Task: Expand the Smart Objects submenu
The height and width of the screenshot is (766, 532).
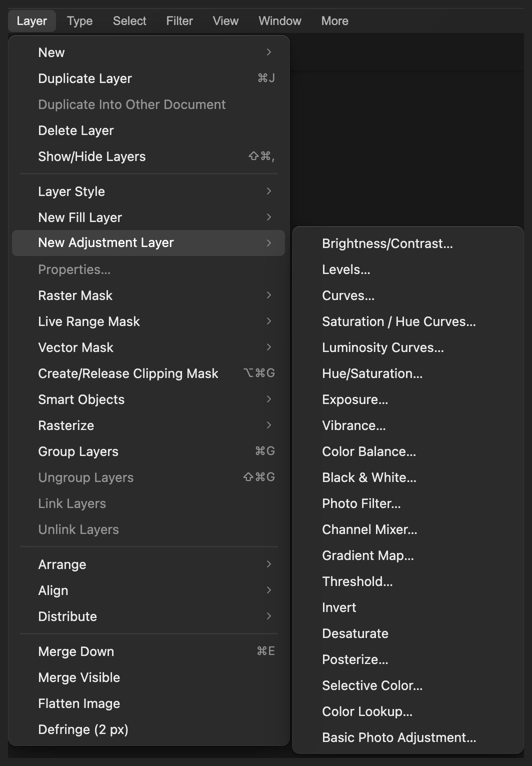Action: click(x=148, y=399)
